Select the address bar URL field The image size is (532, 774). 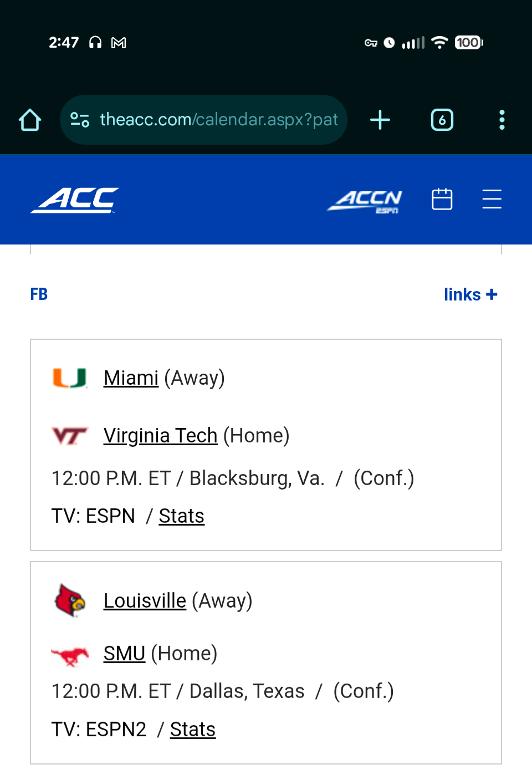[218, 120]
